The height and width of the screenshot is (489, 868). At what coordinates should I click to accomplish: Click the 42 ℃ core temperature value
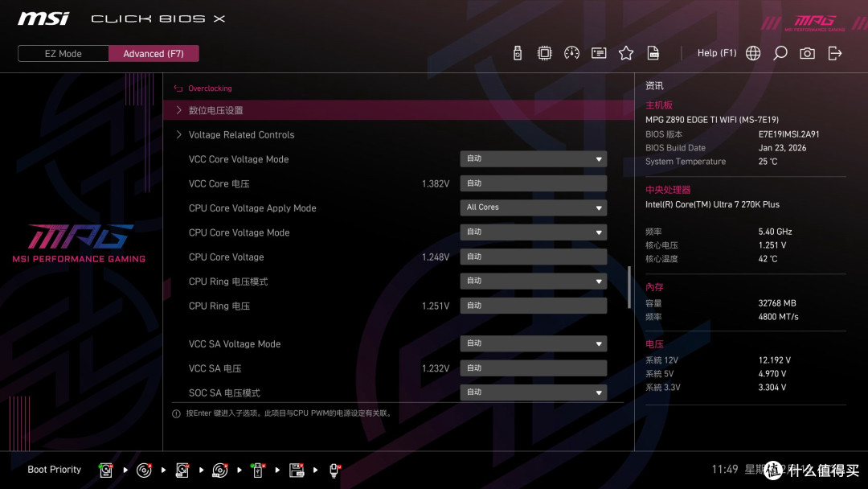point(768,259)
